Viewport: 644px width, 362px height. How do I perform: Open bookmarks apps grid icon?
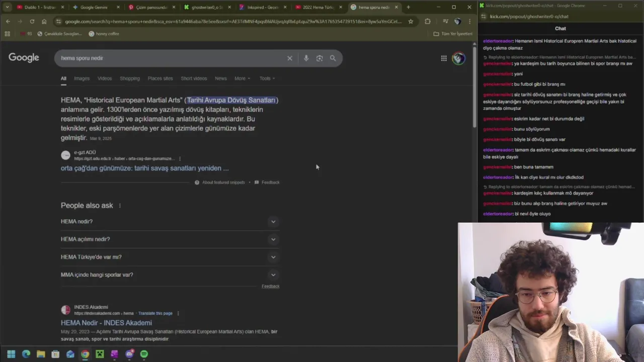(x=7, y=34)
